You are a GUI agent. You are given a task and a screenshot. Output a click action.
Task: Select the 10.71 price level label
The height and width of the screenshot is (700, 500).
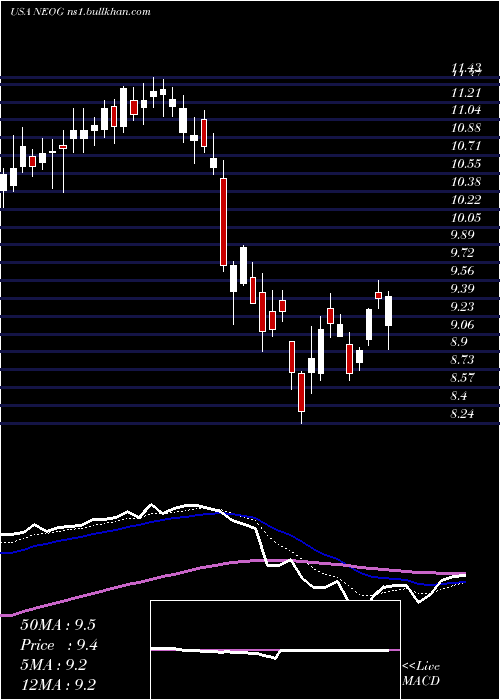pyautogui.click(x=466, y=146)
